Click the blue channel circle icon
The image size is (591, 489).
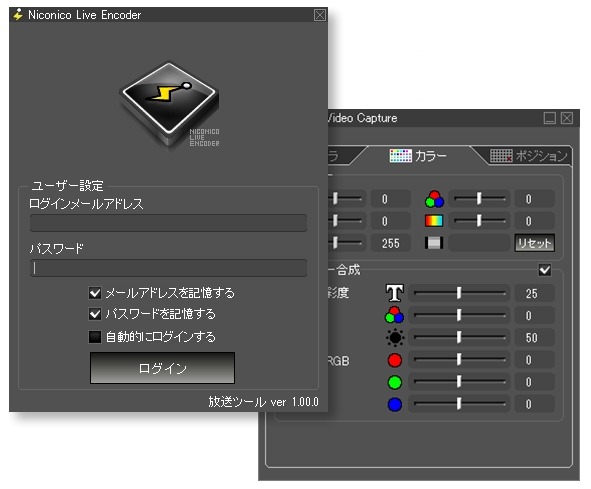point(395,405)
